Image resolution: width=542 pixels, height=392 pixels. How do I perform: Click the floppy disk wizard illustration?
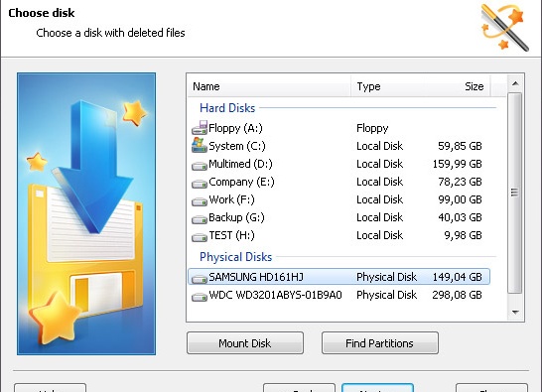[86, 213]
